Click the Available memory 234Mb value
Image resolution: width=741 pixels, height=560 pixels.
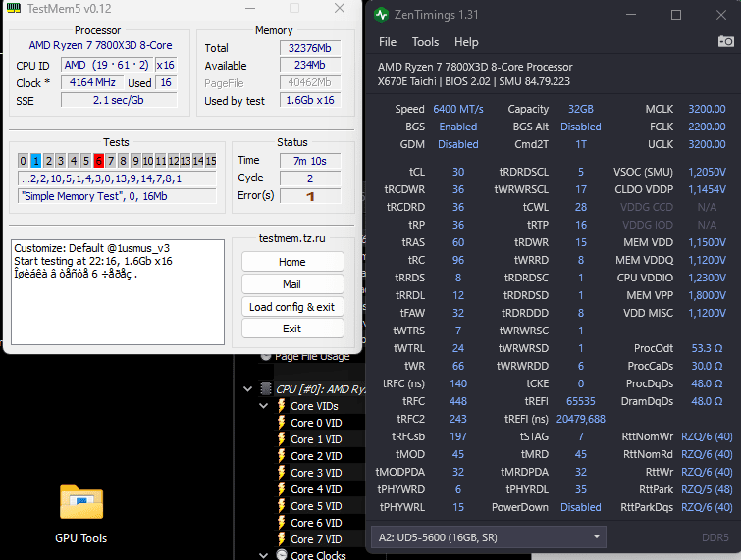[x=310, y=65]
